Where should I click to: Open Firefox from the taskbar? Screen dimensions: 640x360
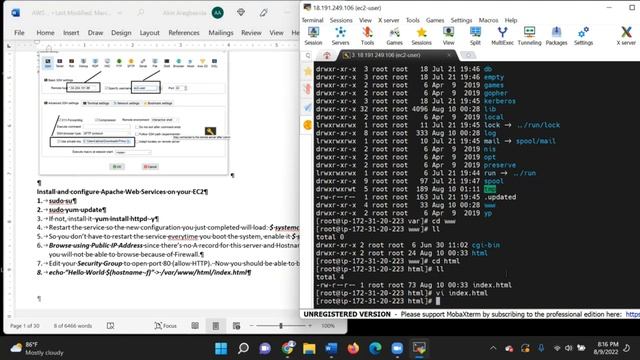point(353,348)
